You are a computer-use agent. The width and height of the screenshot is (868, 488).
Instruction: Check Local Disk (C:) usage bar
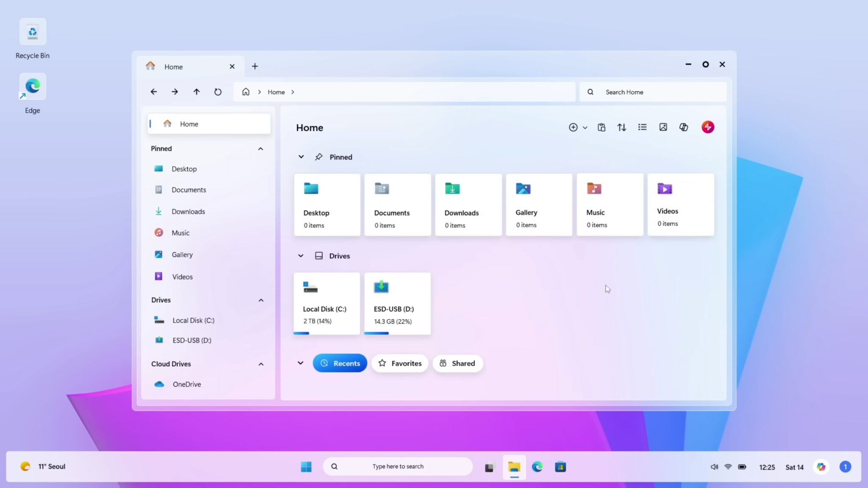pyautogui.click(x=301, y=333)
